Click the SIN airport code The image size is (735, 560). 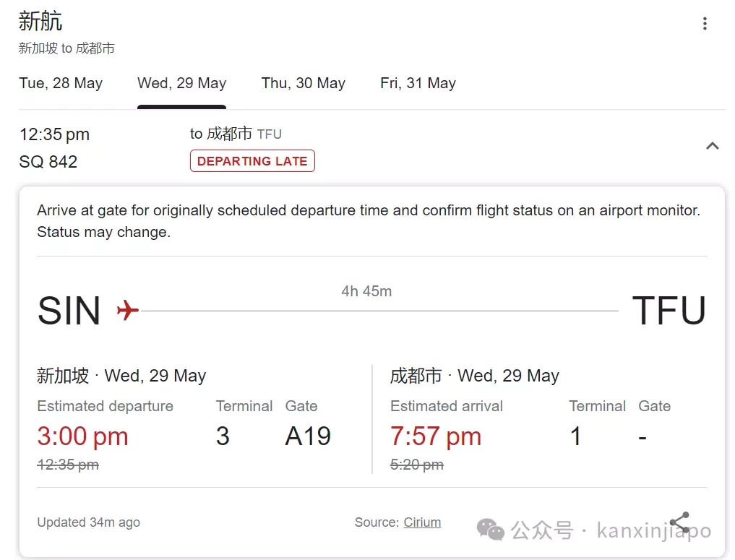pyautogui.click(x=69, y=311)
